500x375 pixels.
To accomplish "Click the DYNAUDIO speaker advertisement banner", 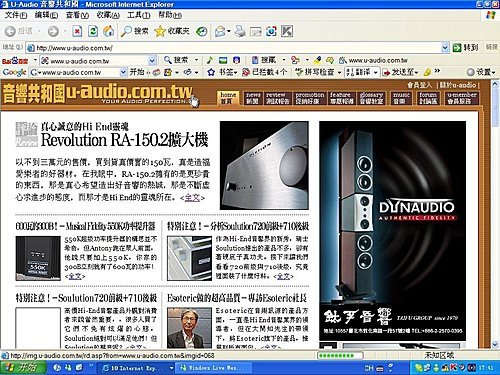I will pyautogui.click(x=392, y=231).
